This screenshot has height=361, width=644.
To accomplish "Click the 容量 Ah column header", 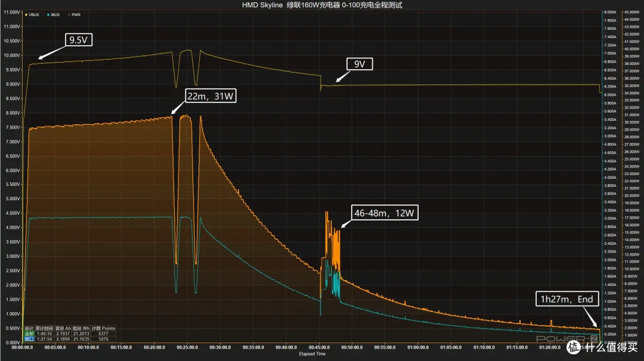I will (63, 329).
